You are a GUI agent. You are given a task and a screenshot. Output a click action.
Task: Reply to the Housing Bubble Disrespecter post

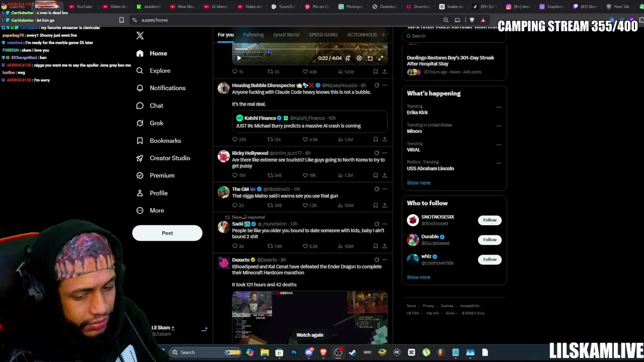(x=239, y=139)
